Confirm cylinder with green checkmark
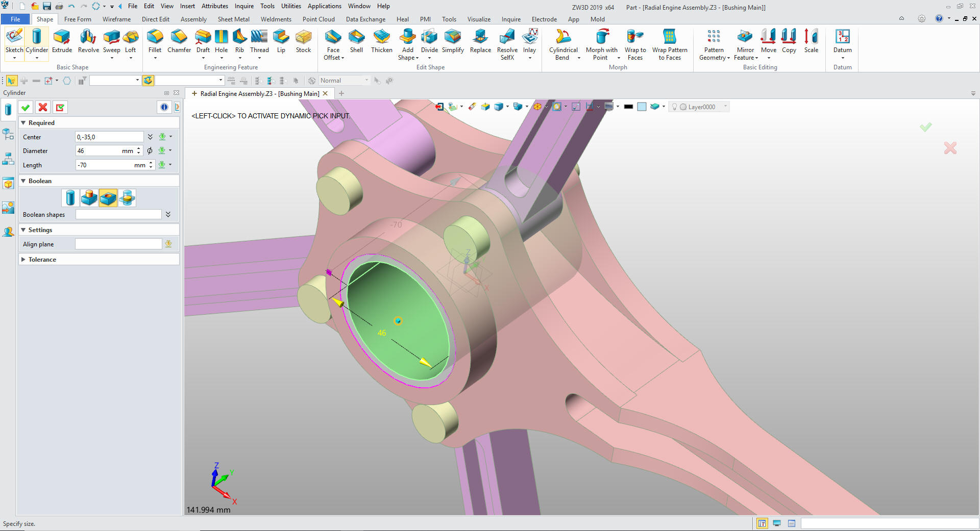 pyautogui.click(x=26, y=107)
